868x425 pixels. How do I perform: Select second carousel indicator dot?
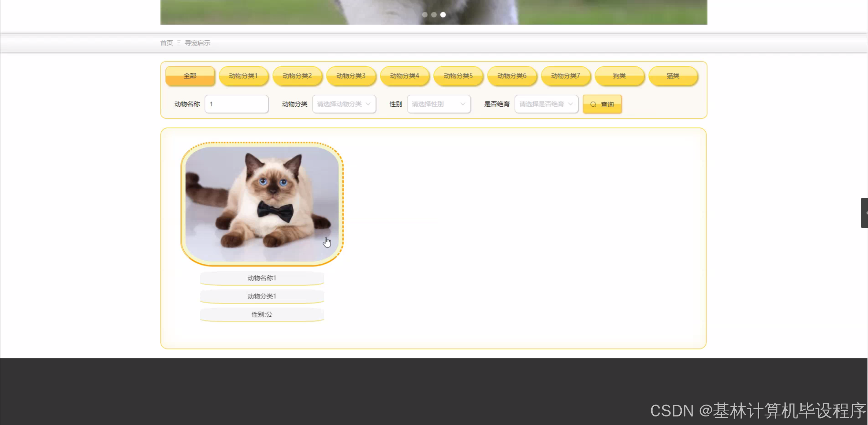pos(434,15)
